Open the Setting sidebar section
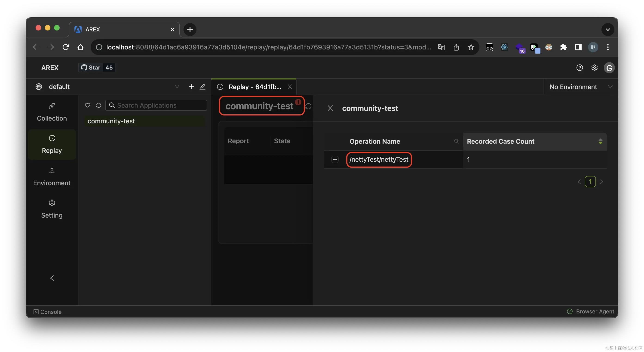This screenshot has width=644, height=352. [52, 209]
